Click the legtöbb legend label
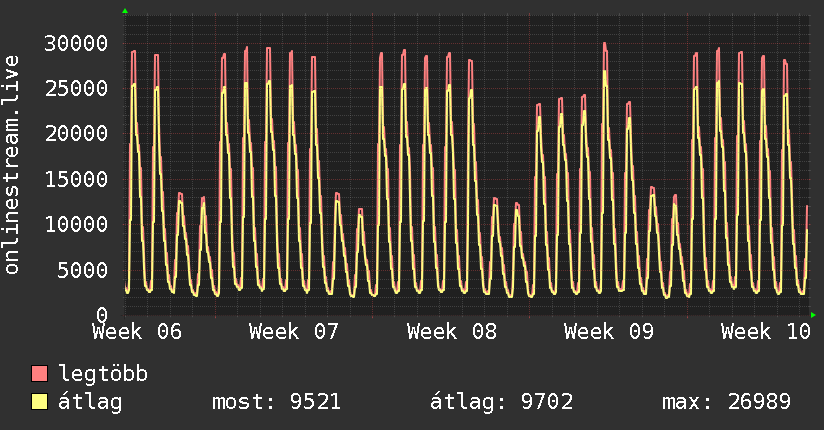The image size is (824, 430). tap(103, 374)
